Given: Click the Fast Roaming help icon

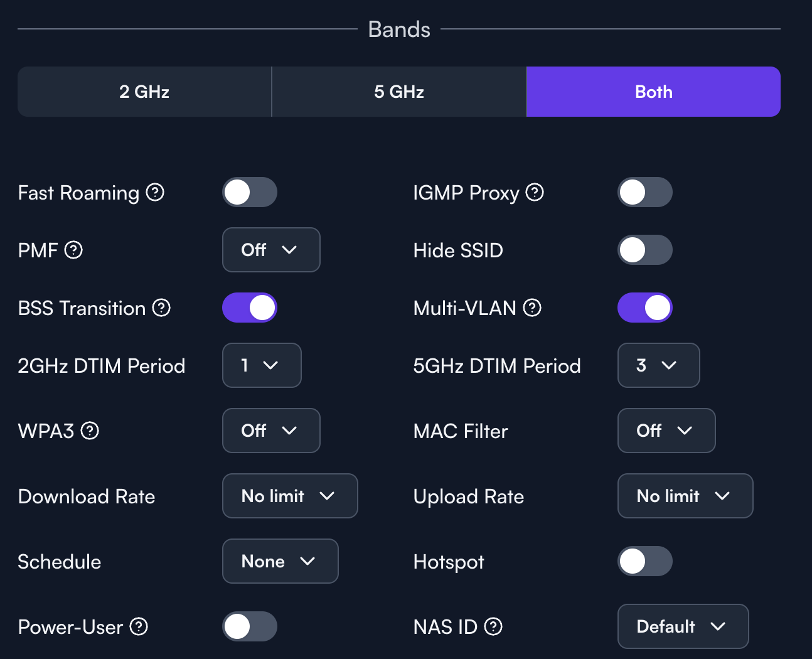Looking at the screenshot, I should tap(155, 192).
